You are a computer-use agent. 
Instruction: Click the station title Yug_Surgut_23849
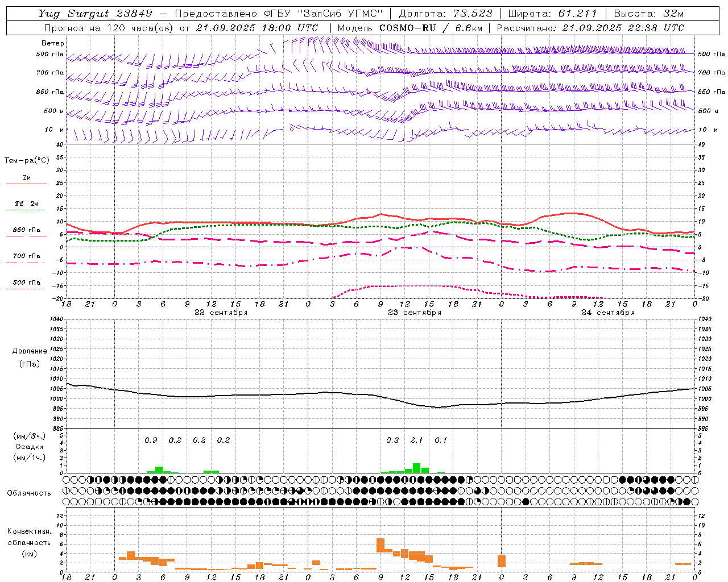(96, 14)
